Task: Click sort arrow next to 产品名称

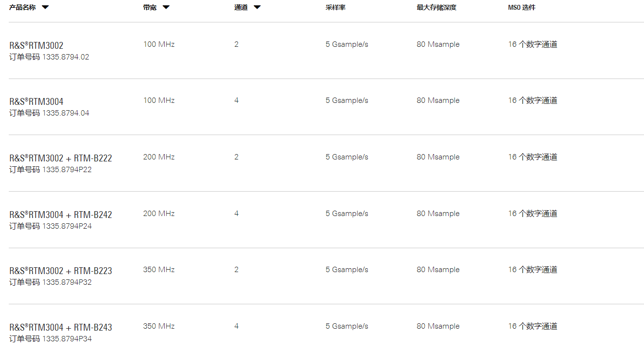Action: 45,7
